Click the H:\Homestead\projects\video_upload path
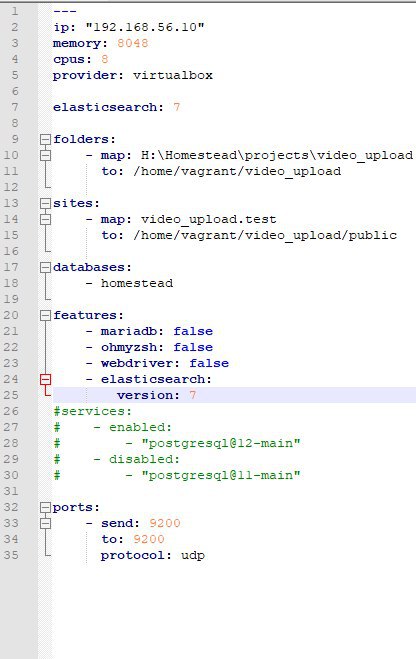This screenshot has width=416, height=659. coord(276,156)
